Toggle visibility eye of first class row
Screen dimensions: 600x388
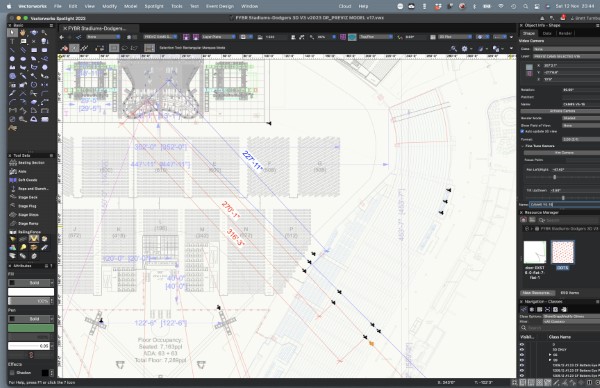[x=522, y=344]
